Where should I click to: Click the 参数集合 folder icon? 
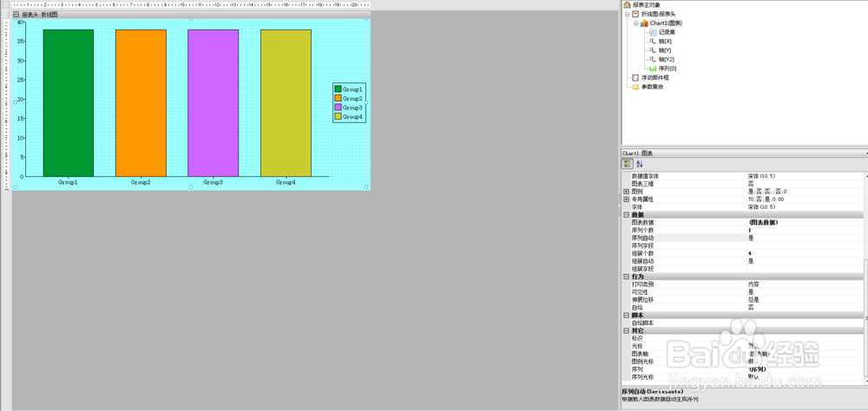click(x=635, y=87)
